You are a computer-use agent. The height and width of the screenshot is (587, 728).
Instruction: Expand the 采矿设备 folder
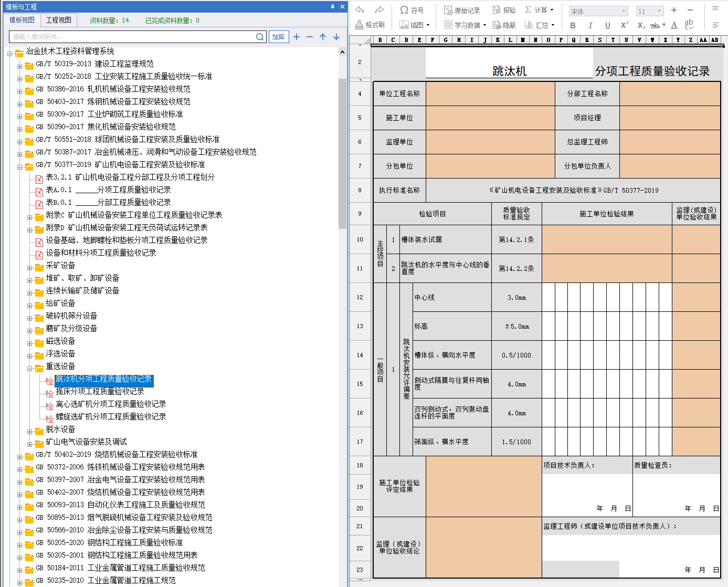[x=30, y=268]
